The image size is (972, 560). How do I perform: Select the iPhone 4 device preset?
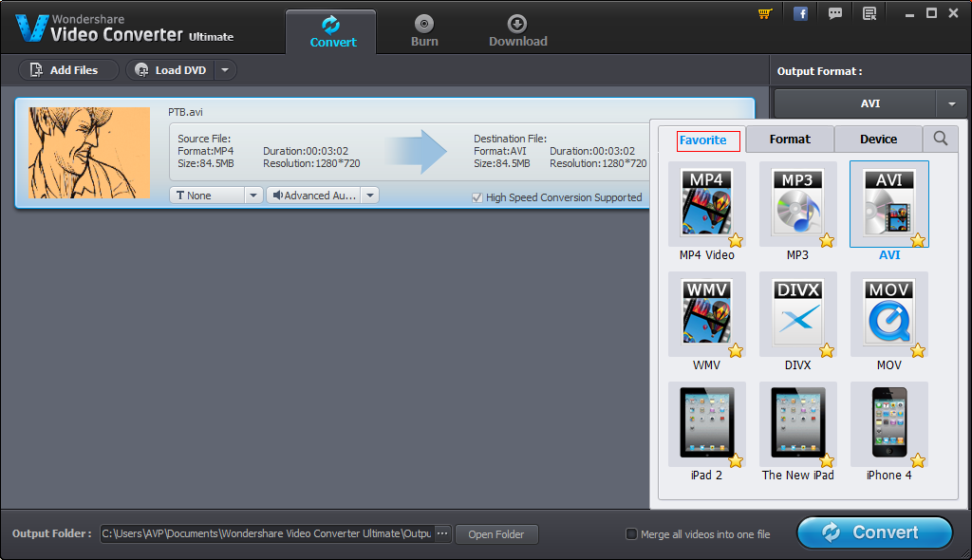888,423
